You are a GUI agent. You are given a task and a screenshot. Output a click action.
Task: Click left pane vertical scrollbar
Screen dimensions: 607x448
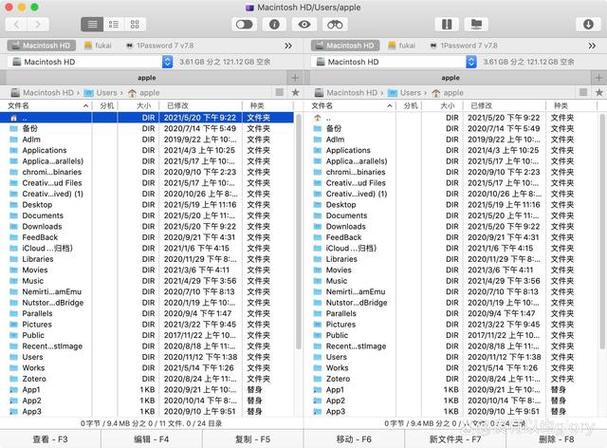pyautogui.click(x=298, y=232)
